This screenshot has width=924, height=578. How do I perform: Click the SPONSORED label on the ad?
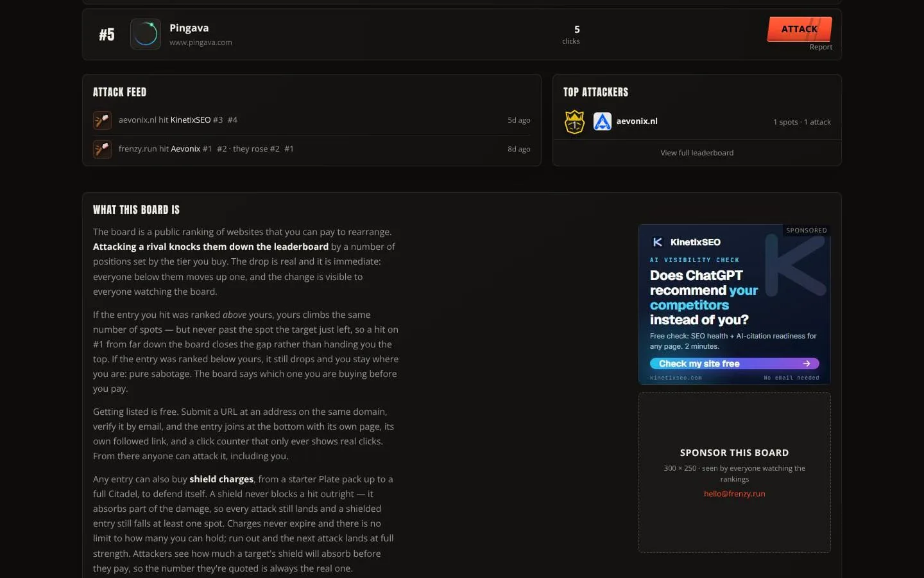(807, 230)
